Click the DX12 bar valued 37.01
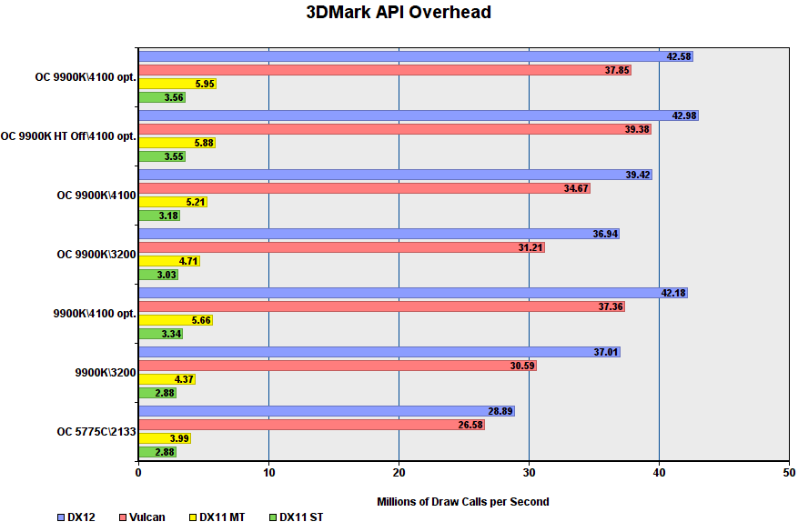The image size is (798, 532). point(379,352)
